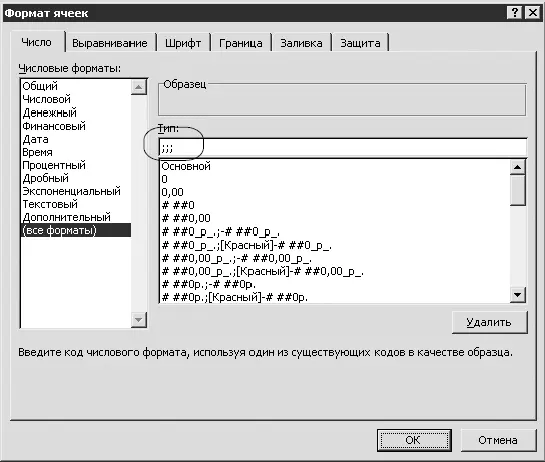The height and width of the screenshot is (462, 545).
Task: Click the type list's scroll up arrow
Action: (518, 167)
